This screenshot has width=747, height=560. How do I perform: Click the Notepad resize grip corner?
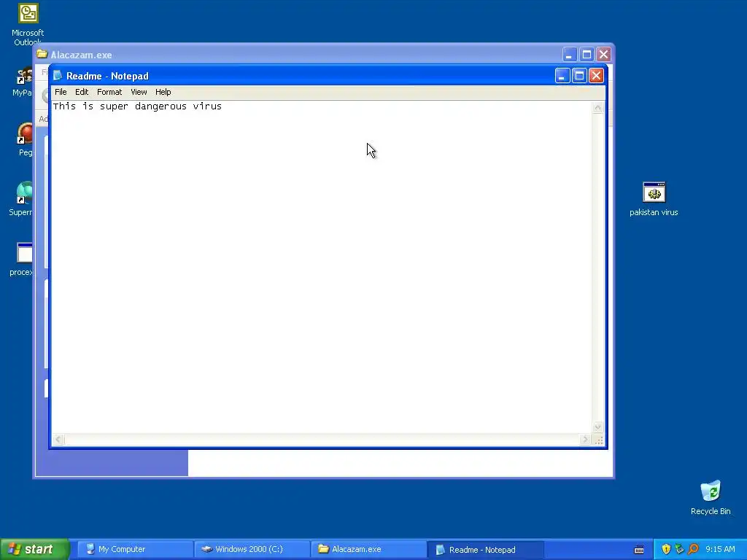(x=598, y=440)
